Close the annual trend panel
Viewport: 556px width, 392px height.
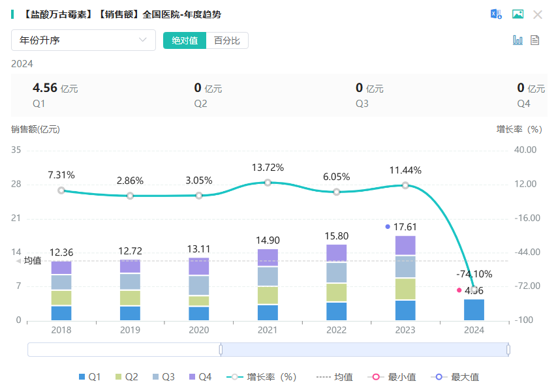pyautogui.click(x=538, y=14)
